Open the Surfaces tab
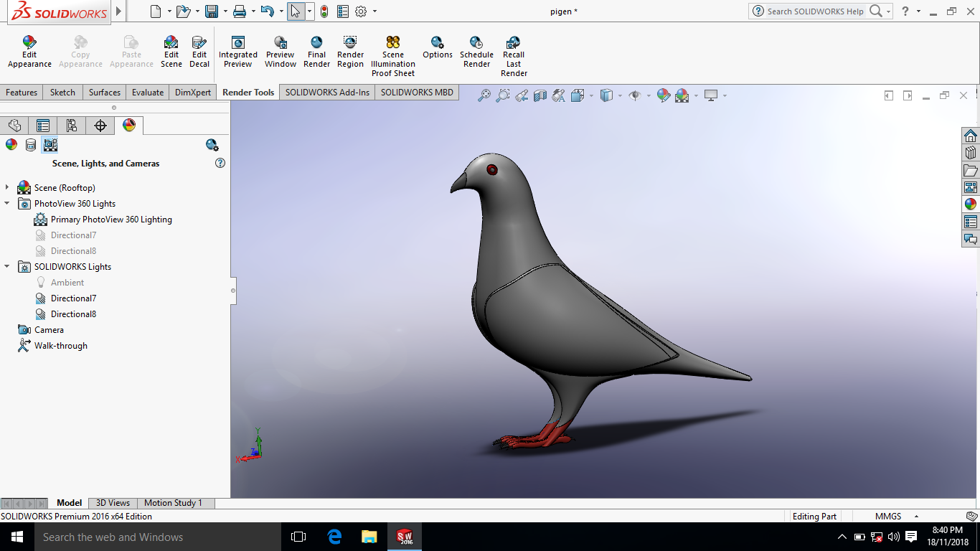This screenshot has width=980, height=551. point(105,93)
